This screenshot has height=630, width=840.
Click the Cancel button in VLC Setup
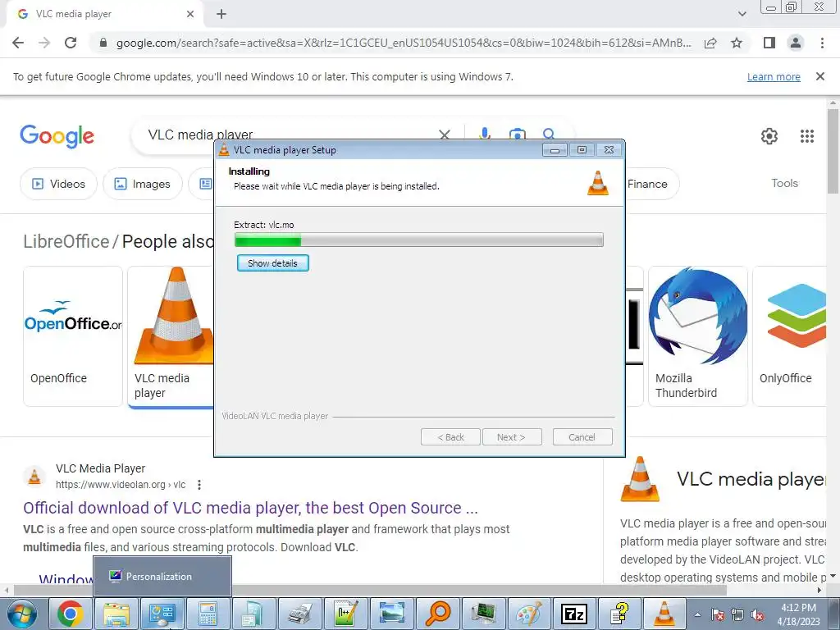582,437
